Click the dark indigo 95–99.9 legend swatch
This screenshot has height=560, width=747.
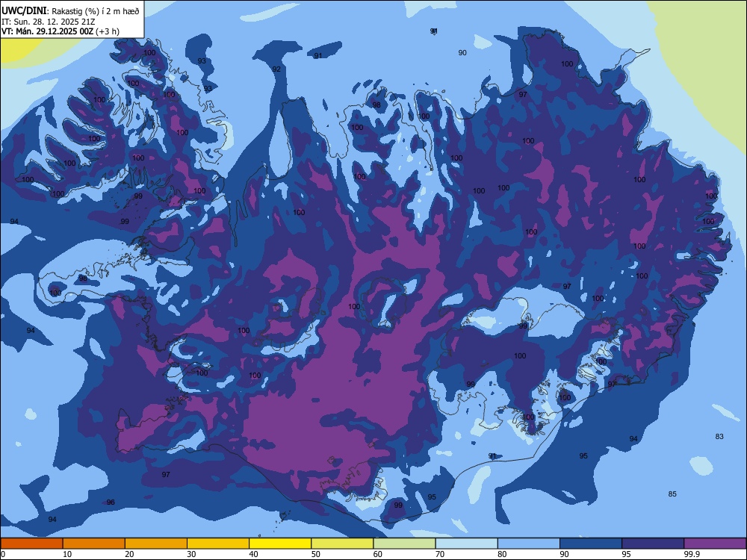pyautogui.click(x=653, y=544)
